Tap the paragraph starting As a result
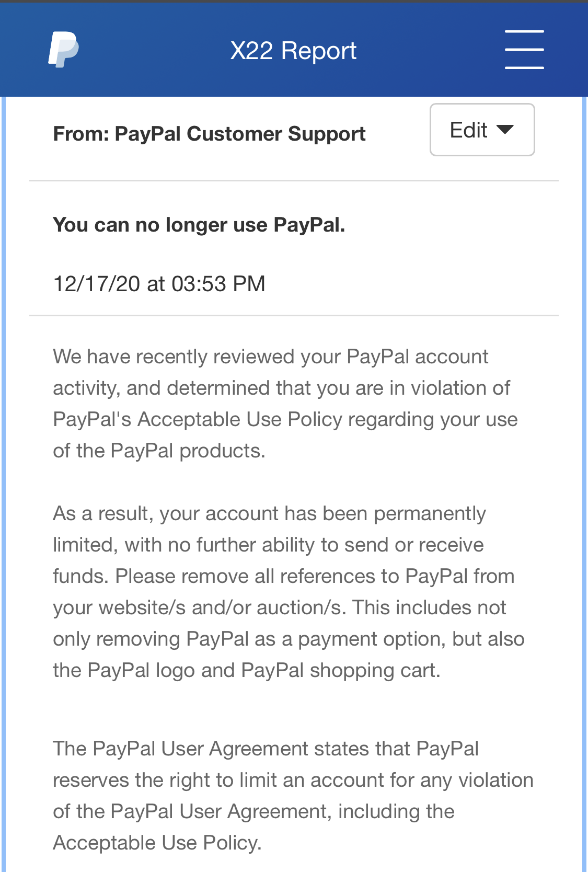The image size is (588, 872). pyautogui.click(x=289, y=592)
